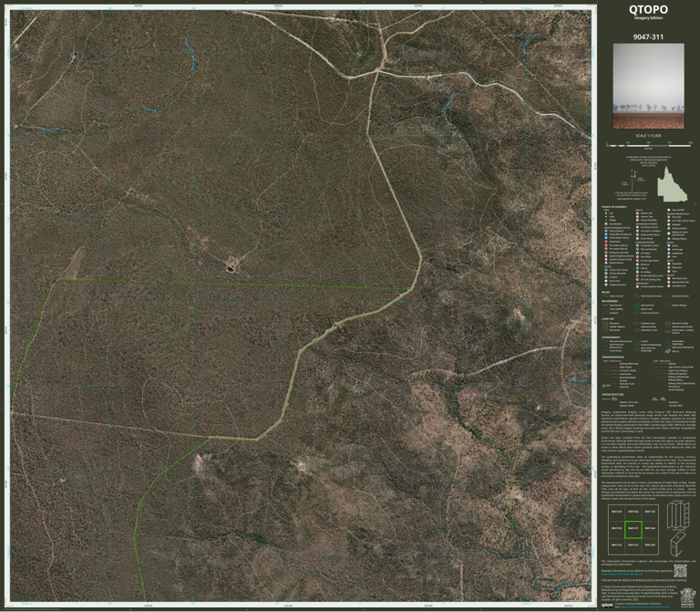The image size is (700, 612).
Task: Click the Camping Ground legend icon
Action: (x=606, y=285)
